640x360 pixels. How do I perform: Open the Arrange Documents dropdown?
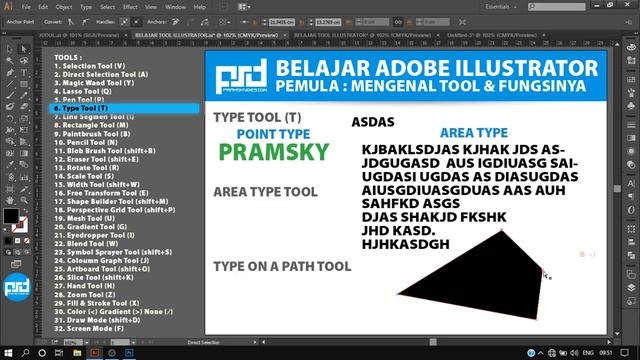(x=244, y=7)
